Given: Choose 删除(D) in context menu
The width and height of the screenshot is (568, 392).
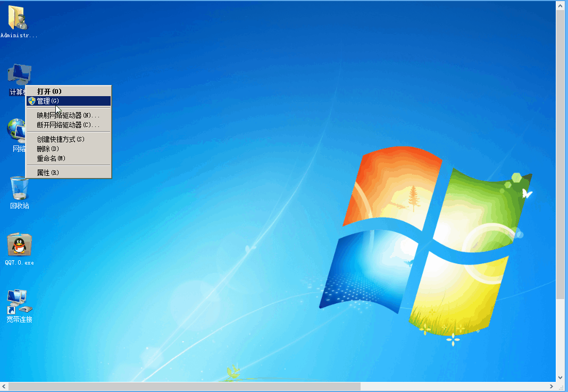Looking at the screenshot, I should click(x=69, y=149).
